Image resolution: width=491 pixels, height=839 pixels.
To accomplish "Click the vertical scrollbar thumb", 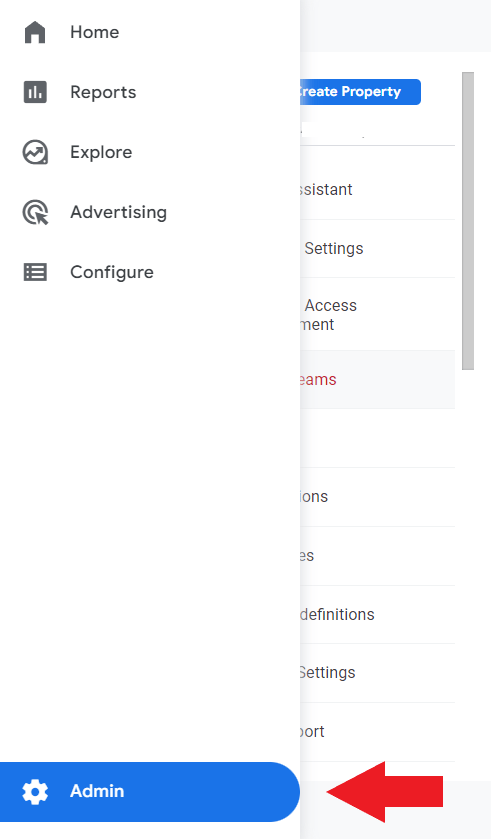I will click(x=468, y=221).
